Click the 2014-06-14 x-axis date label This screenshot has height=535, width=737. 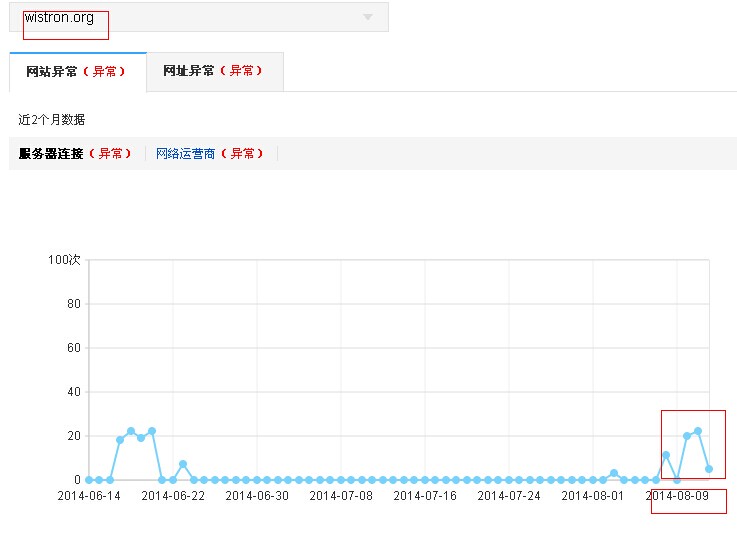[89, 496]
